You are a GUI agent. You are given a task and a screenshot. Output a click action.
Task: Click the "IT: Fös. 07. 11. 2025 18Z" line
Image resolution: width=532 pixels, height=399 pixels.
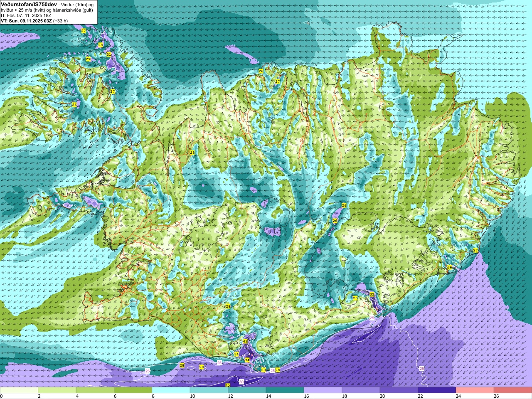[26, 15]
